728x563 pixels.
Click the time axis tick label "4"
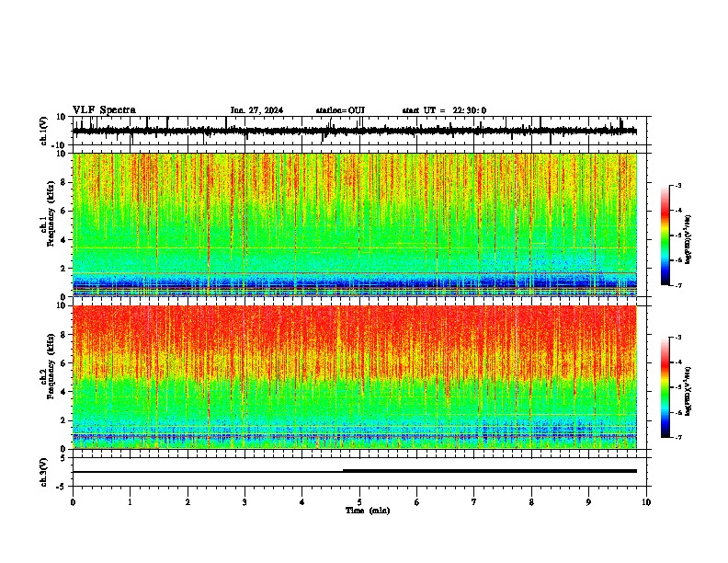[x=302, y=502]
